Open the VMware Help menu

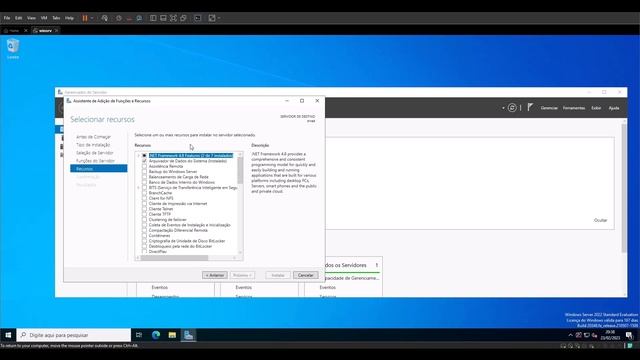[x=69, y=18]
